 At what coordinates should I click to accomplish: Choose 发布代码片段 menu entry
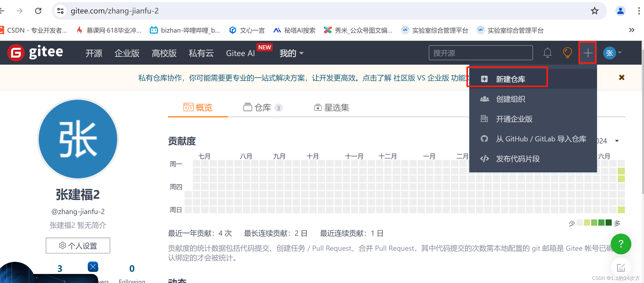tap(518, 159)
